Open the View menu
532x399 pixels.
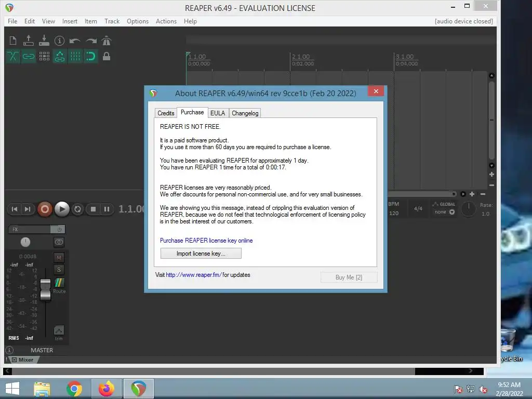point(48,21)
